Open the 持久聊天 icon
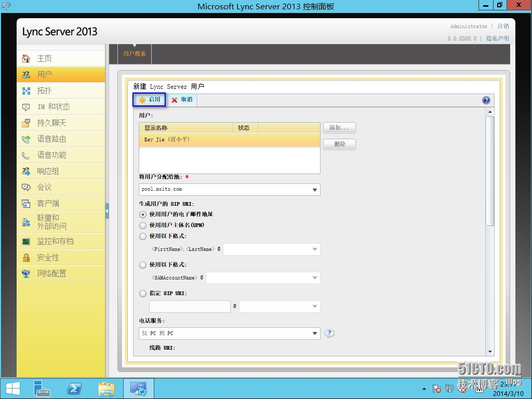The height and width of the screenshot is (399, 532). (x=26, y=123)
